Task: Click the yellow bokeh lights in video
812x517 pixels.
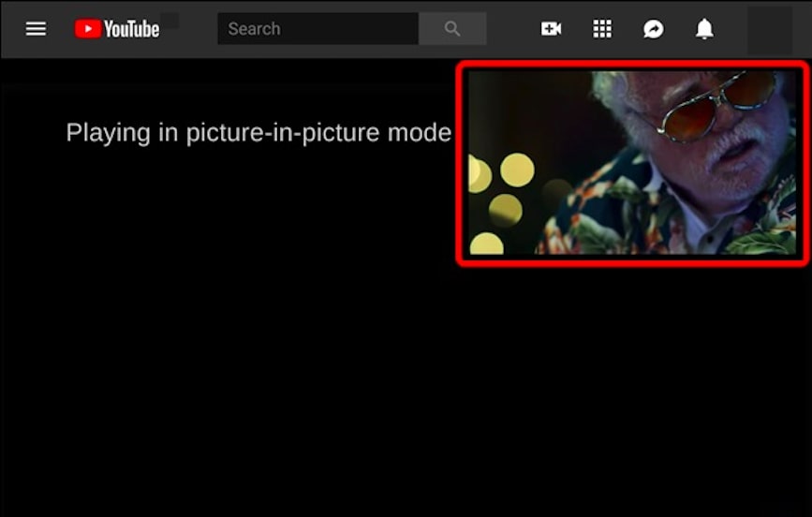Action: pos(516,170)
